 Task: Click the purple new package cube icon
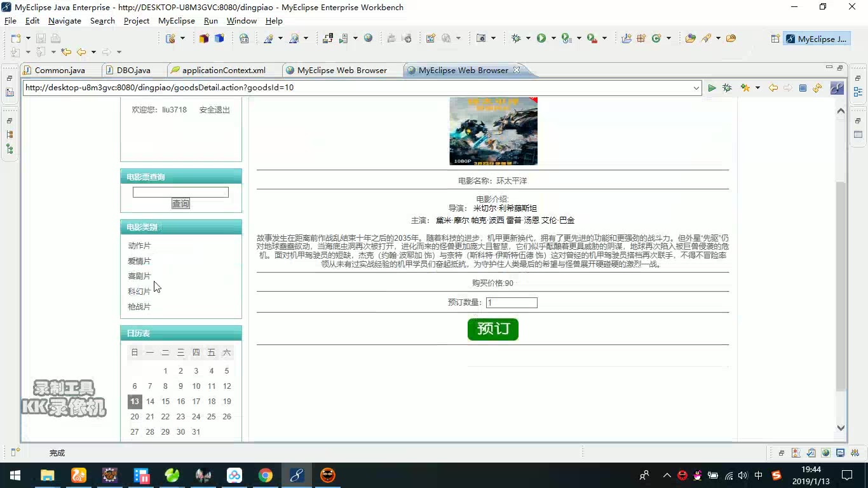[x=204, y=39]
